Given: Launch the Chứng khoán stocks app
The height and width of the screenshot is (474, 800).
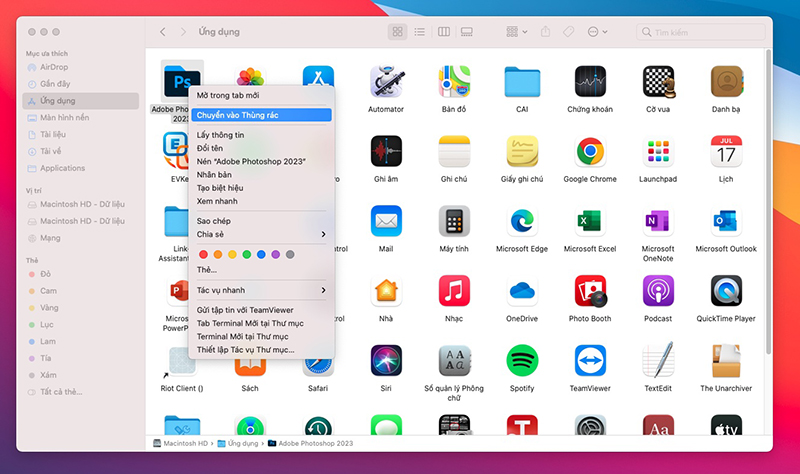Looking at the screenshot, I should point(590,82).
